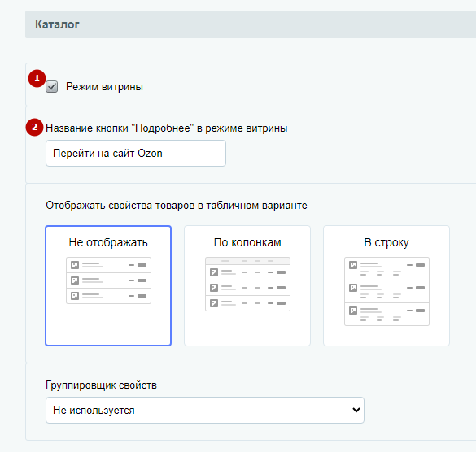Click the Группировщик свойств label
This screenshot has width=476, height=452.
[x=101, y=385]
